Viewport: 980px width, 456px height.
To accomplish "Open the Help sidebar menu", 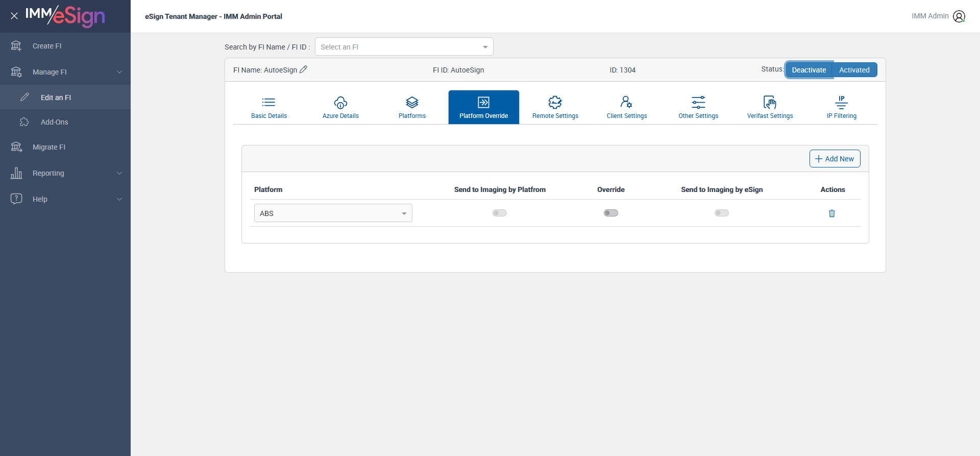I will [65, 199].
